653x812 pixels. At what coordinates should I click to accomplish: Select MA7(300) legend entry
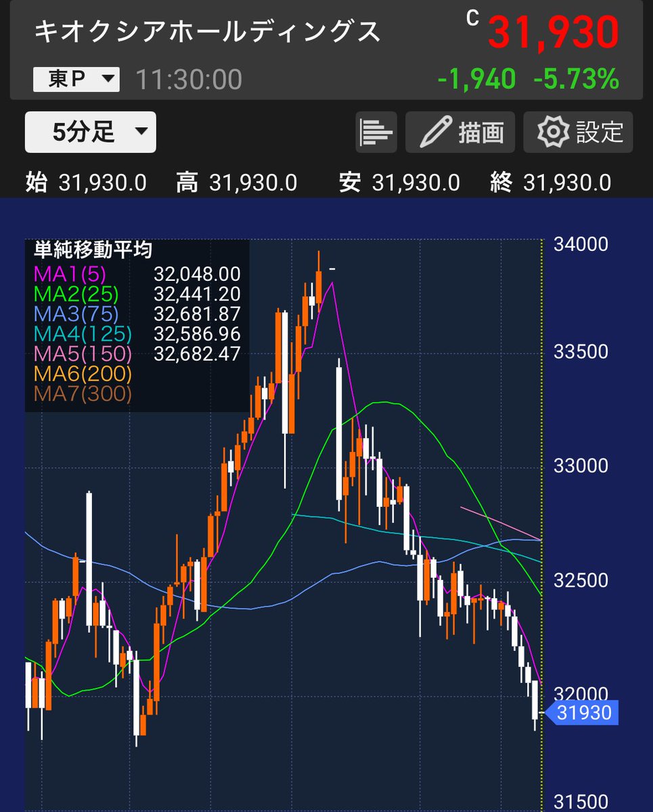point(82,393)
